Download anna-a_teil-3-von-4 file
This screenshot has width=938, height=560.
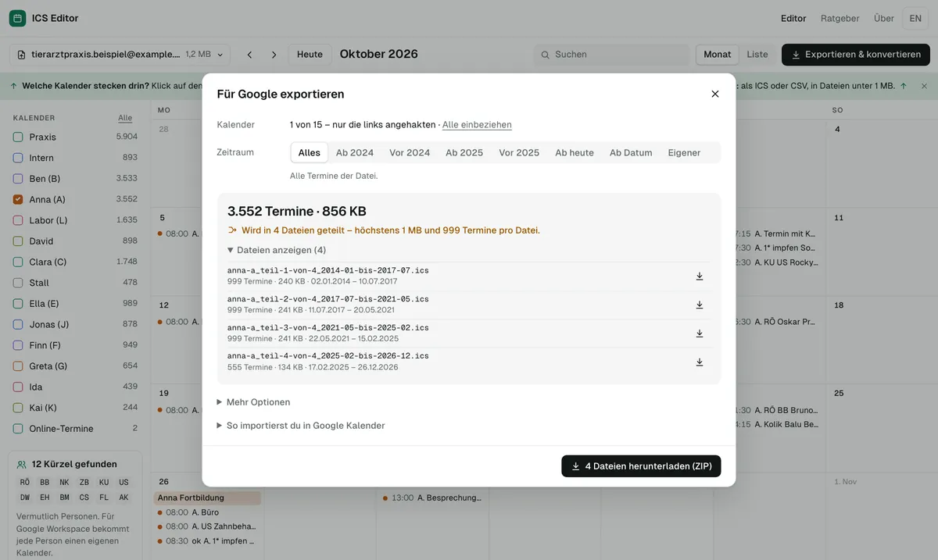pyautogui.click(x=700, y=333)
